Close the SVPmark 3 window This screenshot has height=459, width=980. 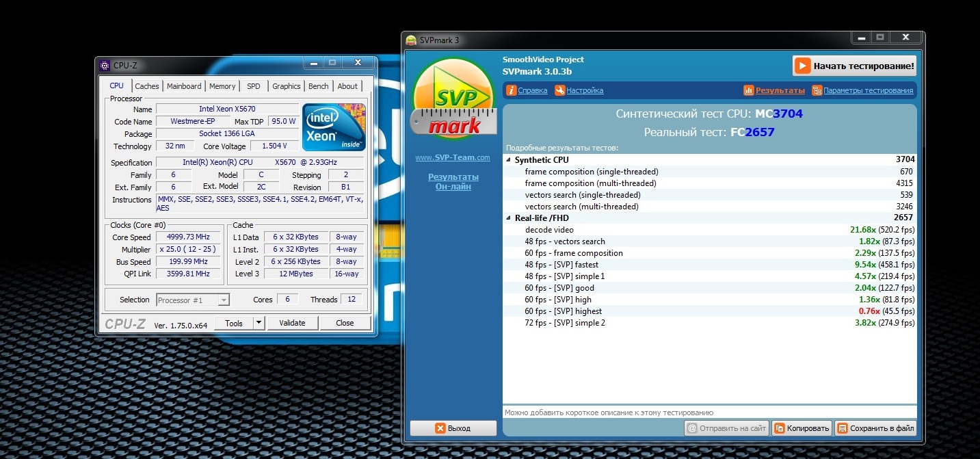[905, 37]
